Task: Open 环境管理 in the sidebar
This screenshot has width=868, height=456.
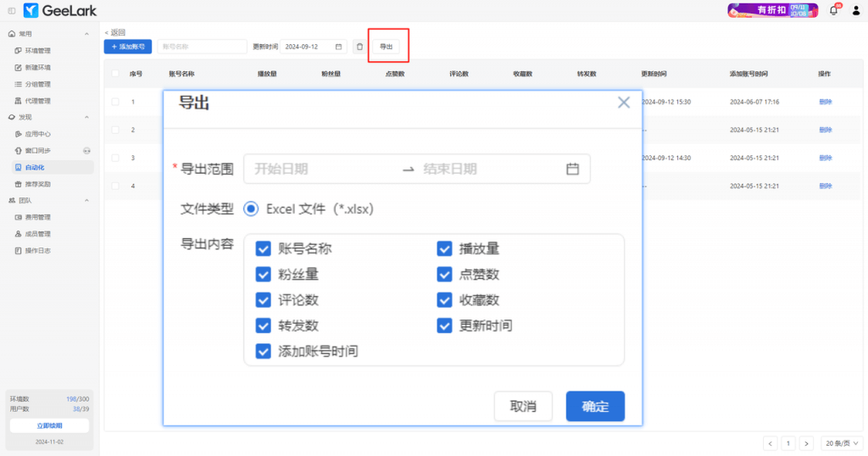Action: pyautogui.click(x=37, y=51)
